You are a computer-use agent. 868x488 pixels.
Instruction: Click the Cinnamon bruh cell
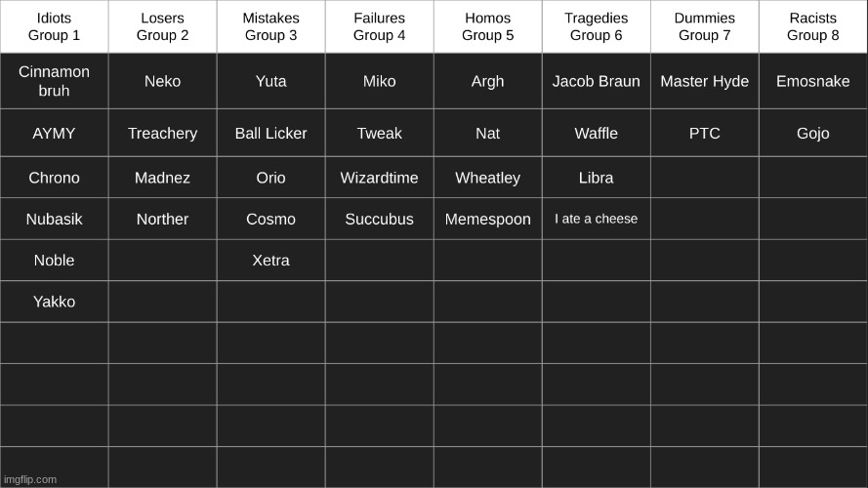point(55,81)
